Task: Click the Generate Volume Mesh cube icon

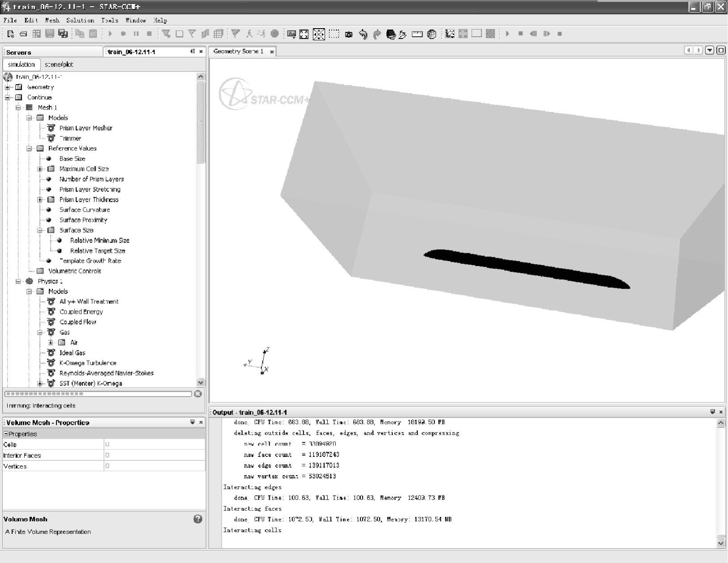Action: tap(218, 34)
